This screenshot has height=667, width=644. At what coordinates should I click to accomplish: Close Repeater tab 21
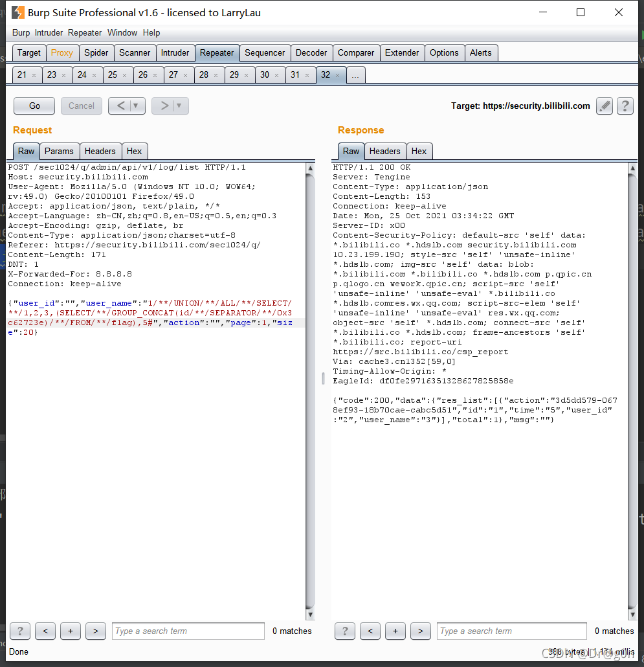pyautogui.click(x=34, y=75)
